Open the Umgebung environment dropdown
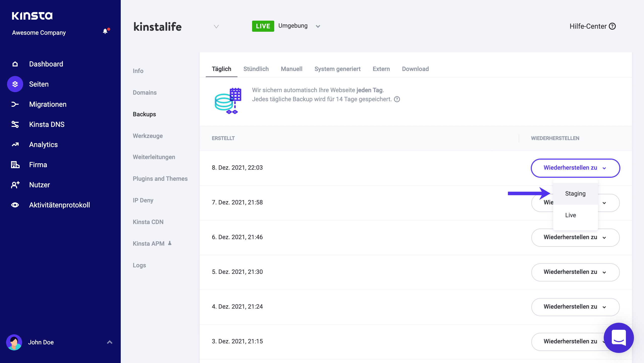Image resolution: width=644 pixels, height=363 pixels. 318,26
